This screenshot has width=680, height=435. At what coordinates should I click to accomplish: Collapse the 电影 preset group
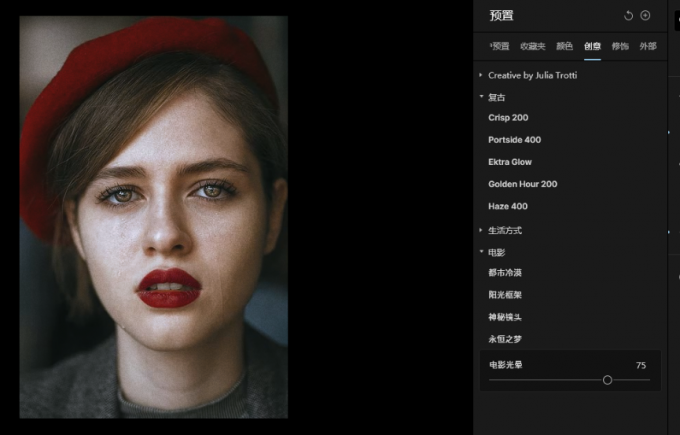[x=496, y=252]
